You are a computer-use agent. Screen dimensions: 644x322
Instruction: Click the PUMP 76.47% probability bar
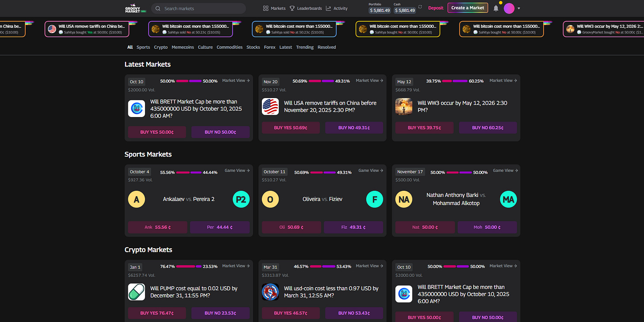click(189, 266)
